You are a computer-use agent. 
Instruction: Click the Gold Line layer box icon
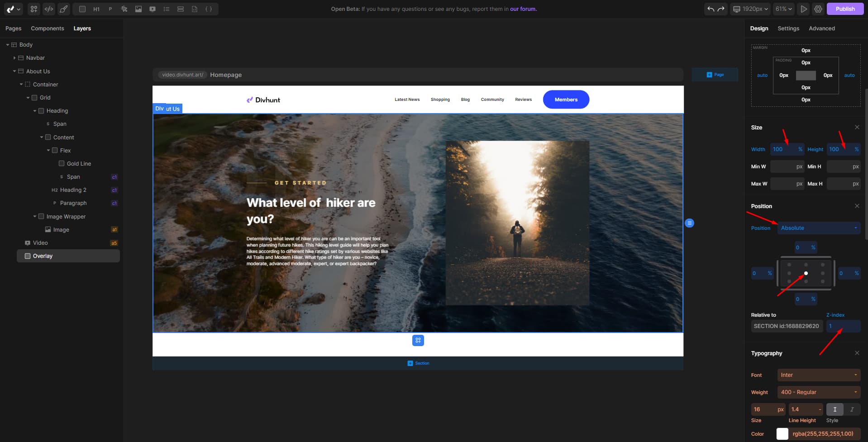coord(62,163)
